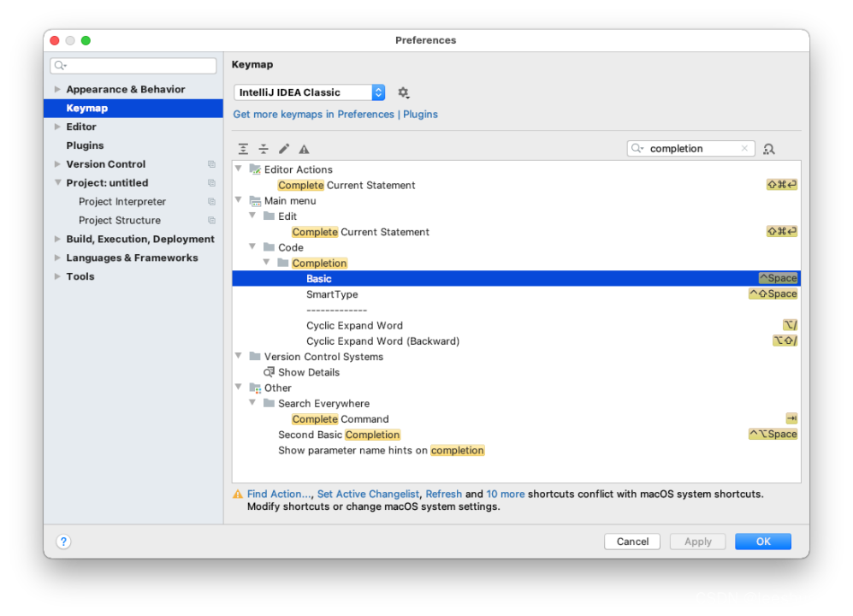Screen dimensions: 853x616
Task: Click the Other group icon
Action: 255,388
